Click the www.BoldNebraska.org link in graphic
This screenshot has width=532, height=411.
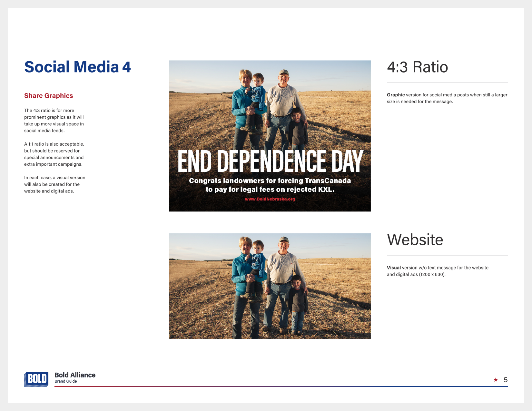(270, 199)
